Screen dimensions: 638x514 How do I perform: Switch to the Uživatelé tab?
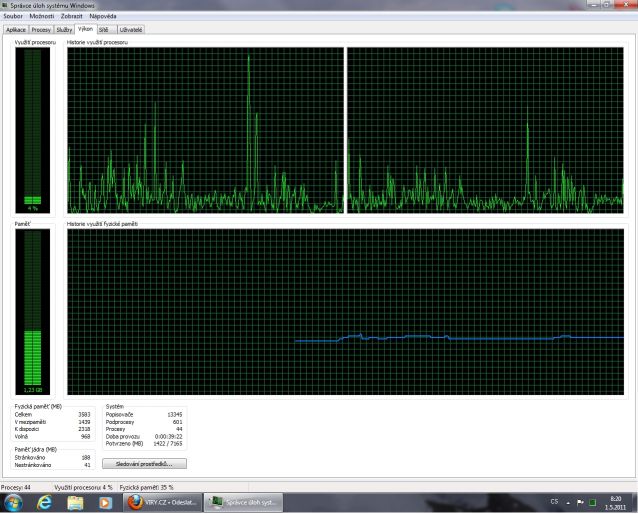pyautogui.click(x=131, y=30)
